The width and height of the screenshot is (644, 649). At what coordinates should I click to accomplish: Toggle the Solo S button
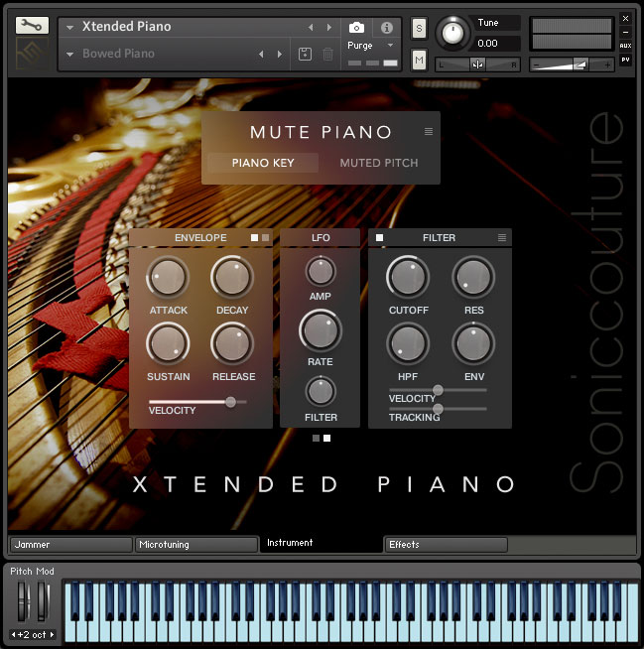click(x=419, y=29)
